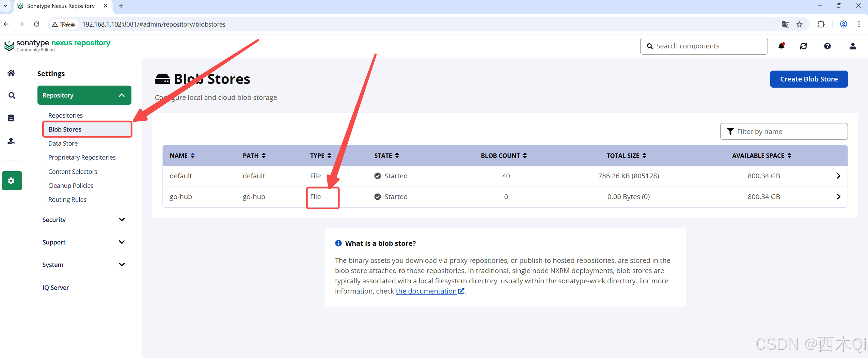Viewport: 868px width, 358px height.
Task: Open the Upload icon in left sidebar
Action: tap(11, 140)
